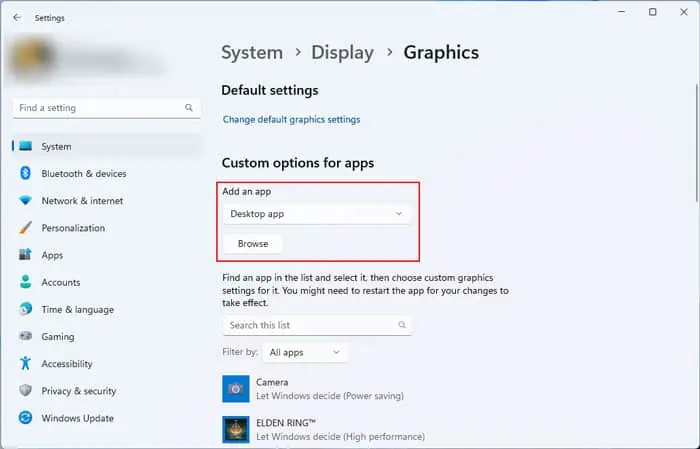700x449 pixels.
Task: Click the Time & language globe icon
Action: [25, 309]
